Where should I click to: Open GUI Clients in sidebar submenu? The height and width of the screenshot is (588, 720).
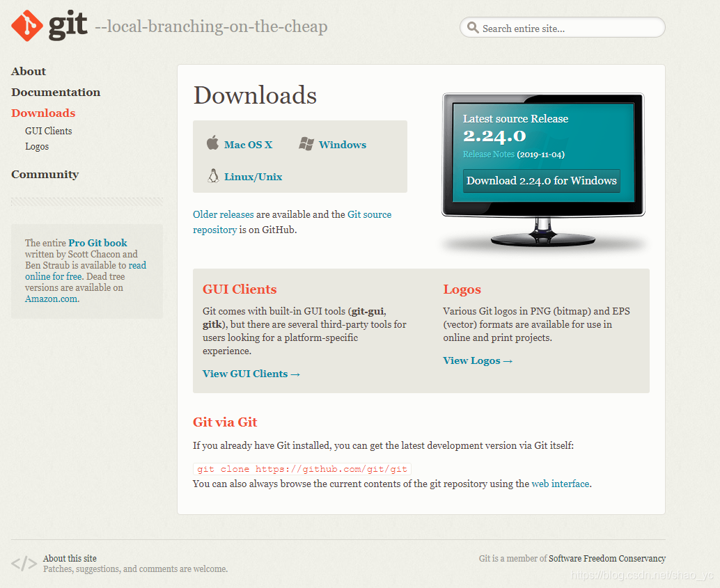pyautogui.click(x=48, y=131)
